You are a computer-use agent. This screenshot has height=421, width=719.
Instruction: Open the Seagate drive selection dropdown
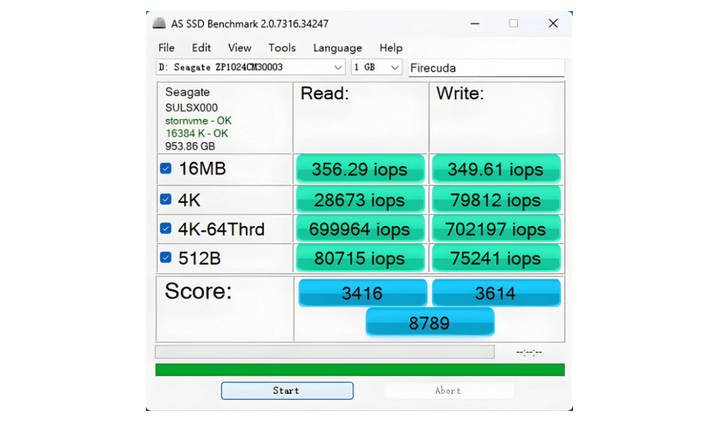[250, 68]
